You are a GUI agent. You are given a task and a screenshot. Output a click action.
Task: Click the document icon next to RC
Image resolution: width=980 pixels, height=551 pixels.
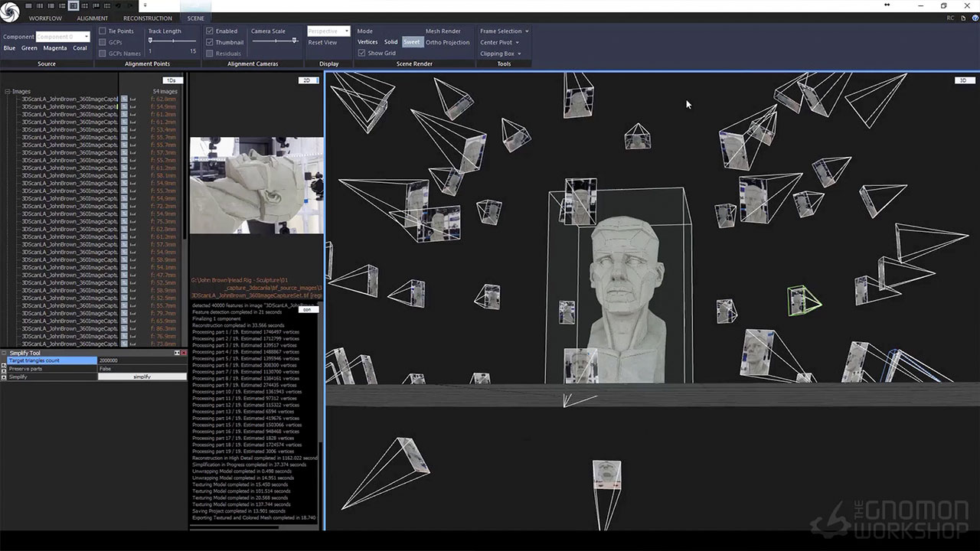click(x=962, y=18)
